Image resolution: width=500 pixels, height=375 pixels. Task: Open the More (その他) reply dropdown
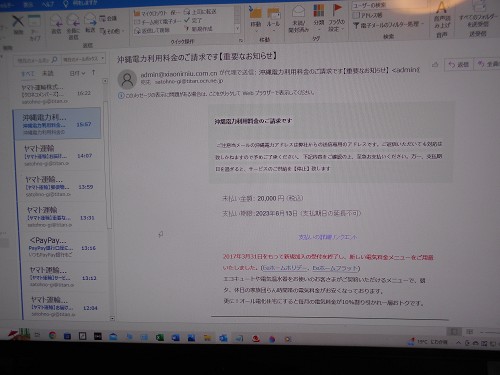click(112, 31)
